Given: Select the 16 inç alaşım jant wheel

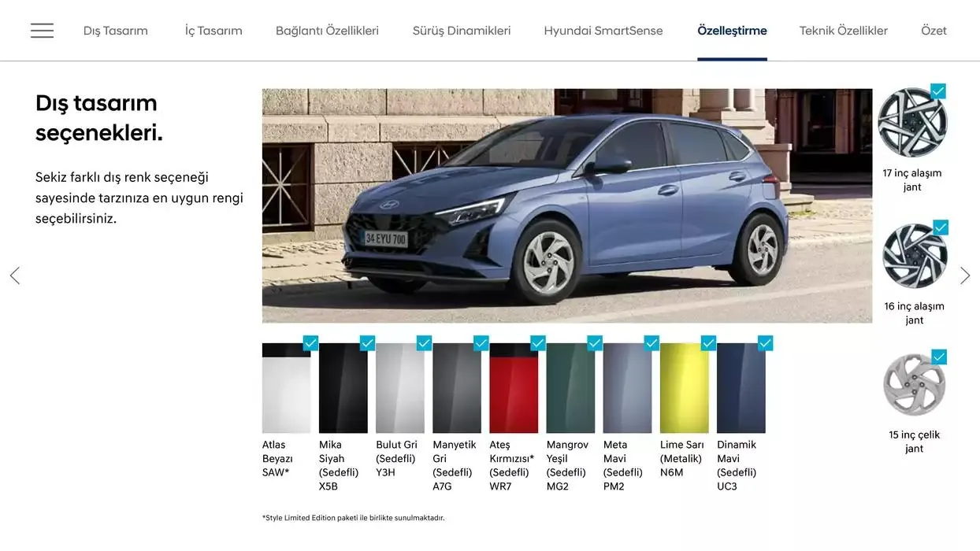Looking at the screenshot, I should (x=913, y=254).
